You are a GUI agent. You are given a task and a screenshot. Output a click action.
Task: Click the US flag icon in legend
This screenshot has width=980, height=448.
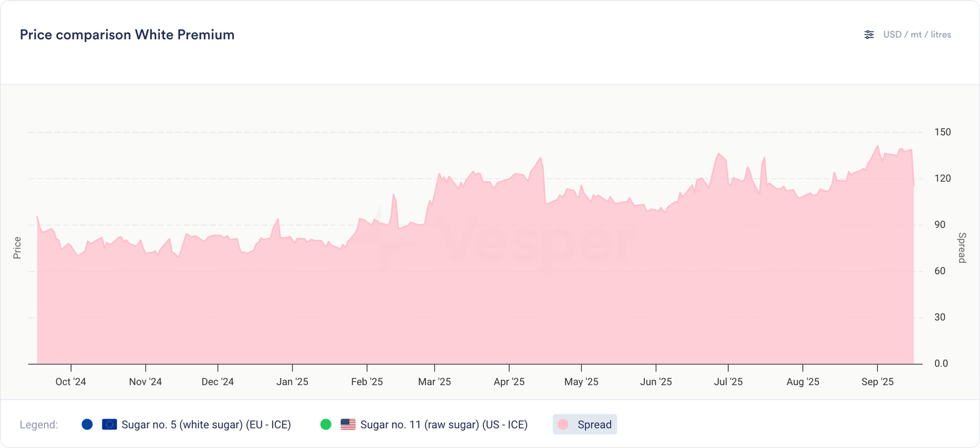pyautogui.click(x=348, y=424)
